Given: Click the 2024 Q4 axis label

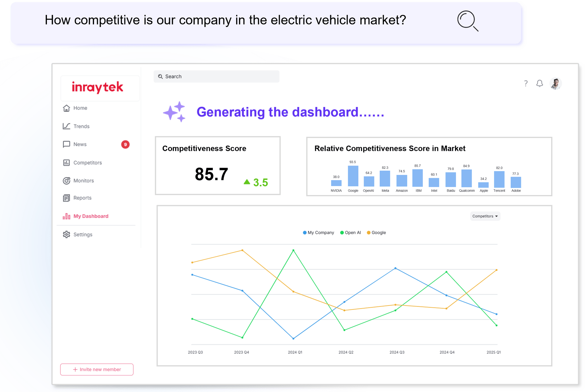Looking at the screenshot, I should coord(447,352).
